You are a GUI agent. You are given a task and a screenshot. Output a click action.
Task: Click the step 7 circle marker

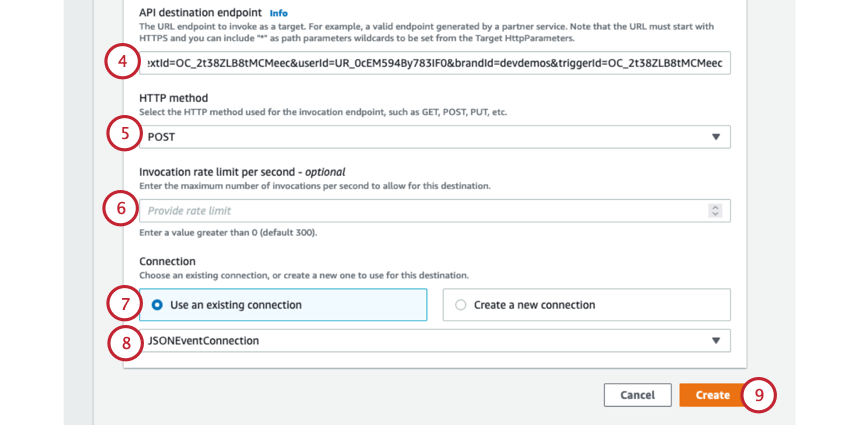pos(124,303)
